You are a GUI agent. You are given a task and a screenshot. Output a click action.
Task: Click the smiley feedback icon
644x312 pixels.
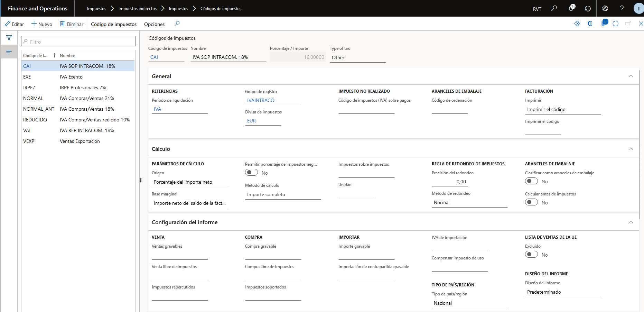(x=588, y=8)
